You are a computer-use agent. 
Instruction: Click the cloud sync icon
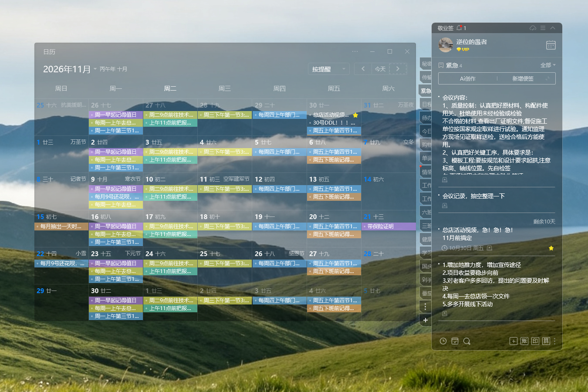(533, 28)
